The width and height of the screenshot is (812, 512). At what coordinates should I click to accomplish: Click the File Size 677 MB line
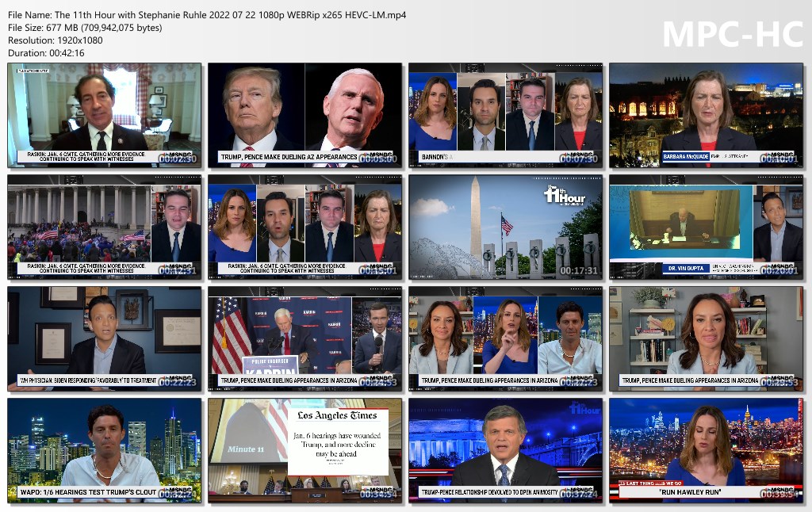pyautogui.click(x=85, y=28)
